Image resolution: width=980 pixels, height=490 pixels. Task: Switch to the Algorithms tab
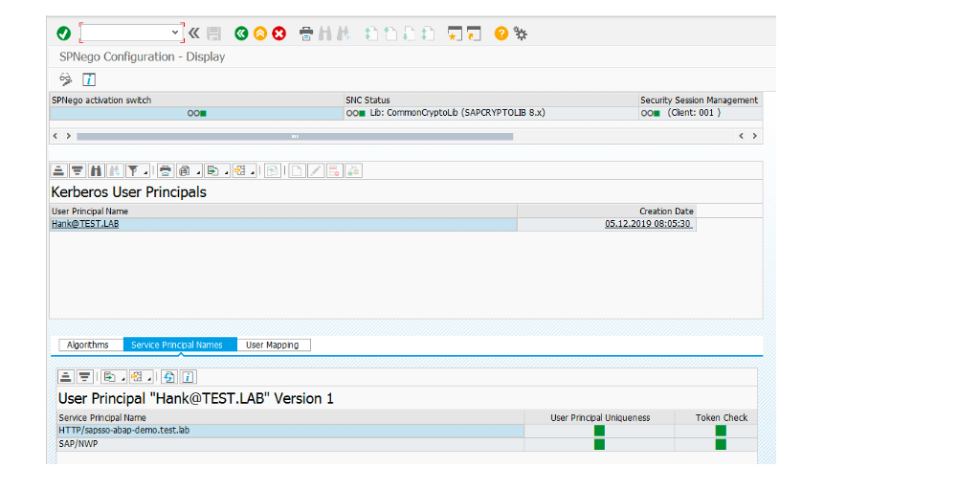point(87,345)
